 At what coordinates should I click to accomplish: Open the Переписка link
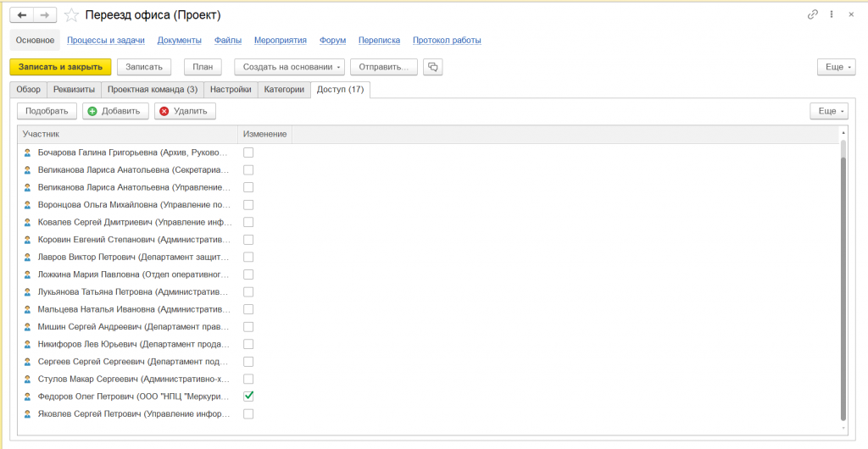(379, 41)
